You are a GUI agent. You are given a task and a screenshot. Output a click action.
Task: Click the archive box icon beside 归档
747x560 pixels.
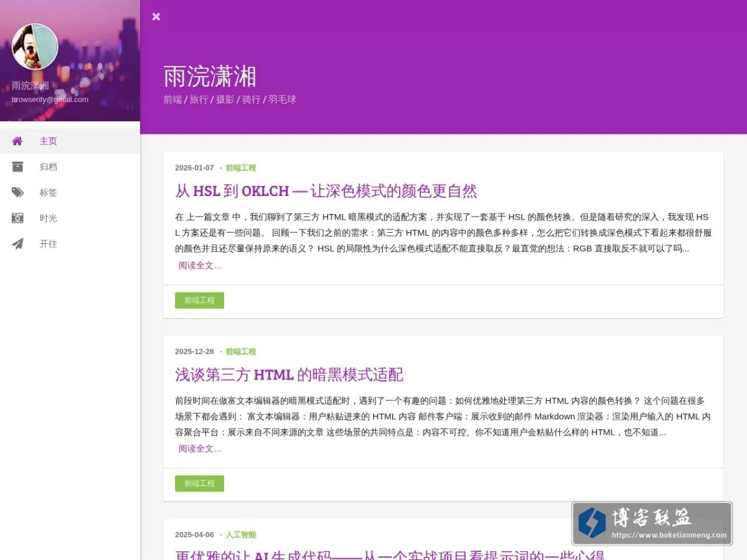point(17,167)
